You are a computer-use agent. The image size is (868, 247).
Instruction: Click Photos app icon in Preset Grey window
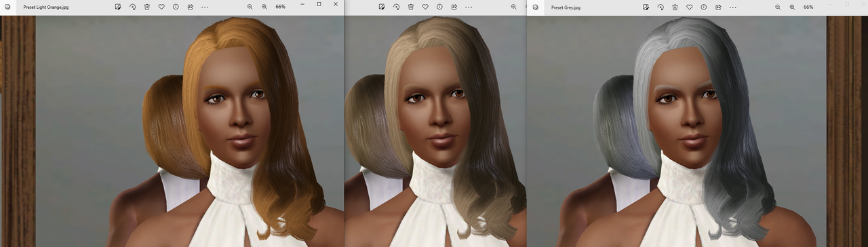pyautogui.click(x=535, y=7)
